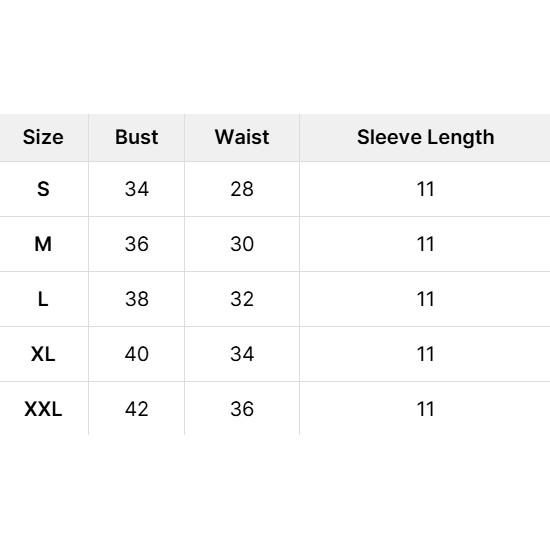Click the Bust column header
Viewport: 550px width, 550px height.
pos(137,137)
